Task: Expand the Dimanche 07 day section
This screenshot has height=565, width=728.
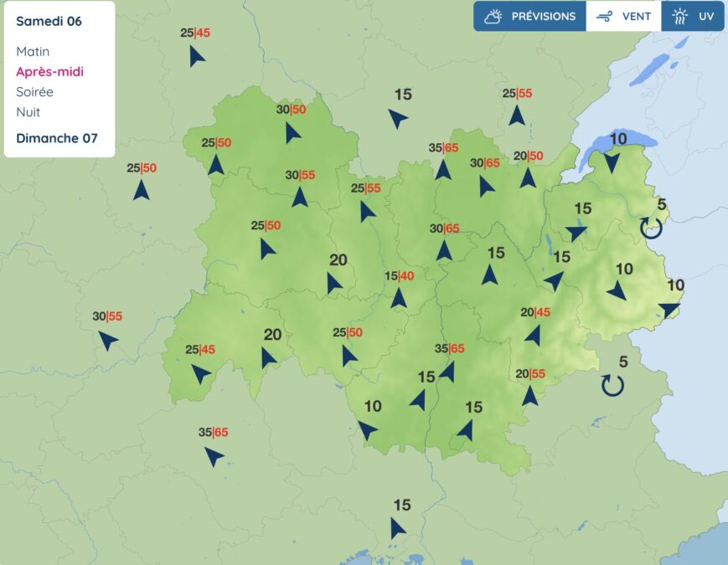Action: tap(56, 138)
